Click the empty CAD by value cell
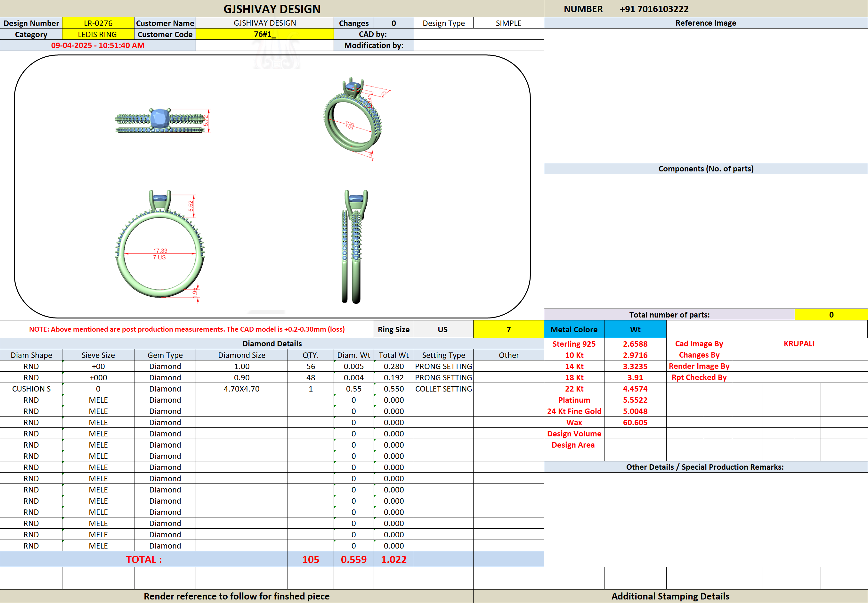Viewport: 868px width, 603px height. 479,34
